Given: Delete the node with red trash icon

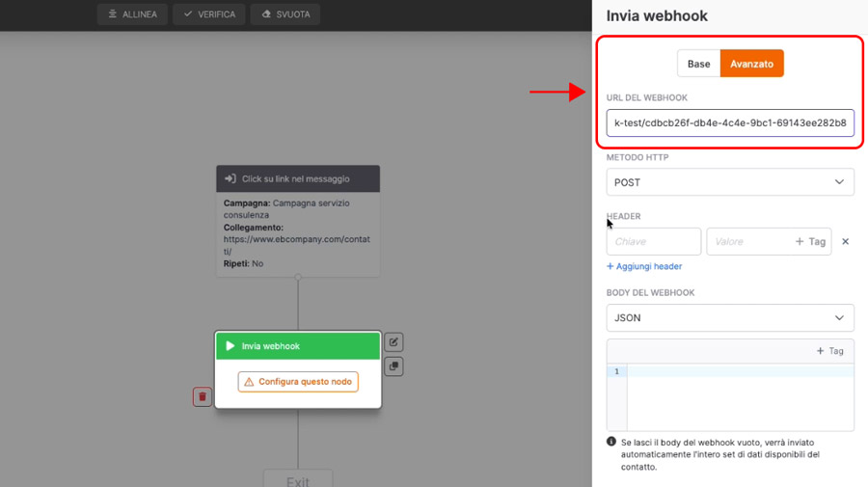Looking at the screenshot, I should coord(203,396).
